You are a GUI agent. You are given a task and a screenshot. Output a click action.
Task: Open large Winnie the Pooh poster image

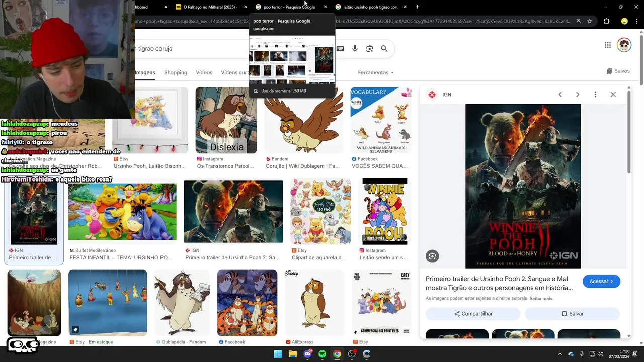coord(523,186)
